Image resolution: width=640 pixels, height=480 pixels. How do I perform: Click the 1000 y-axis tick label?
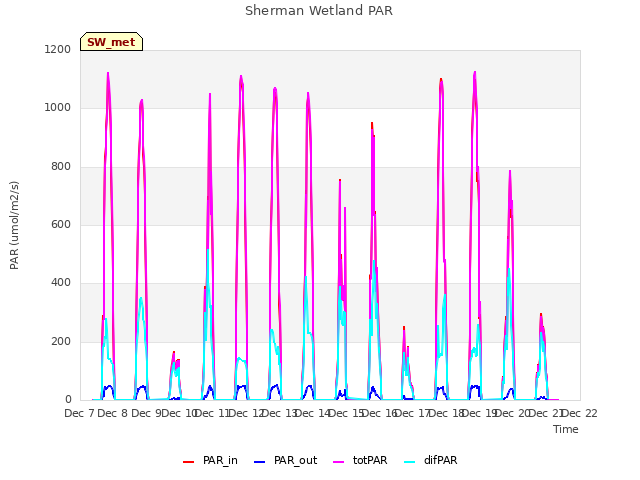pyautogui.click(x=58, y=108)
